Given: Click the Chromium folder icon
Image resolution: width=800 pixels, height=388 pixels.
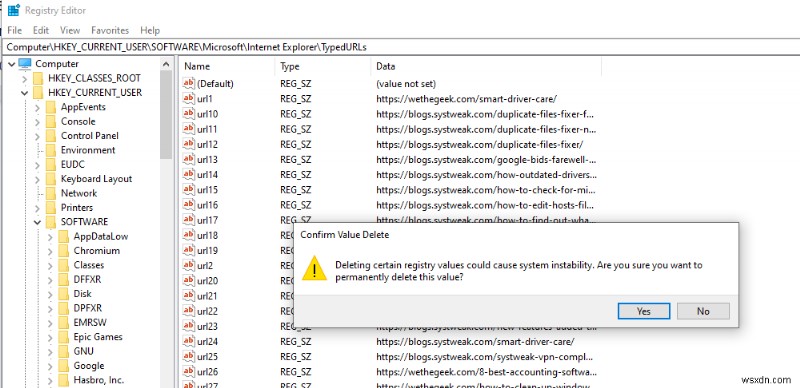Looking at the screenshot, I should (x=63, y=251).
